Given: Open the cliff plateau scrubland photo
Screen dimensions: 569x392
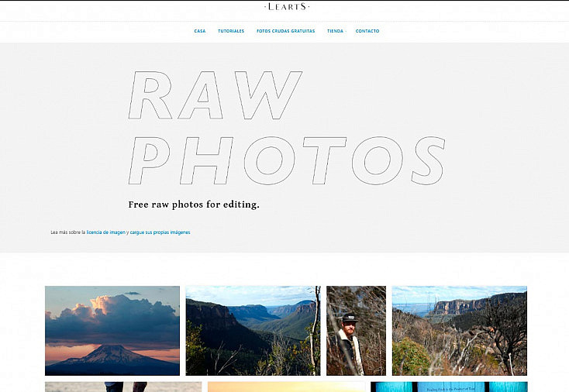Looking at the screenshot, I should point(460,330).
